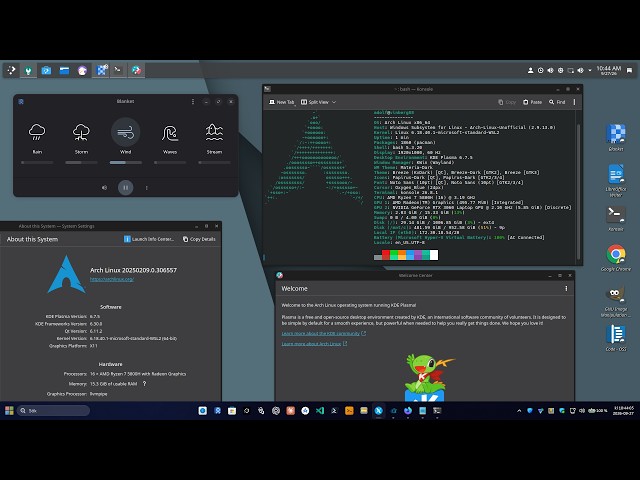The height and width of the screenshot is (480, 640).
Task: Open the GNU Image Manipulation Program desktop icon
Action: (x=616, y=301)
